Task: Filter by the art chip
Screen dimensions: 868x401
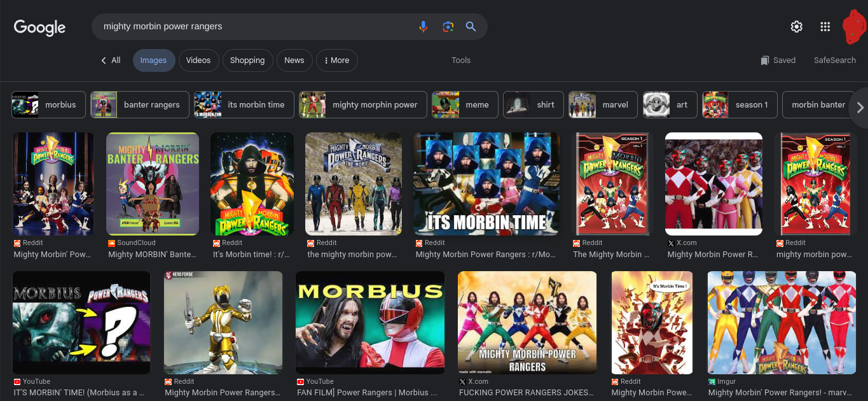Action: [x=670, y=105]
